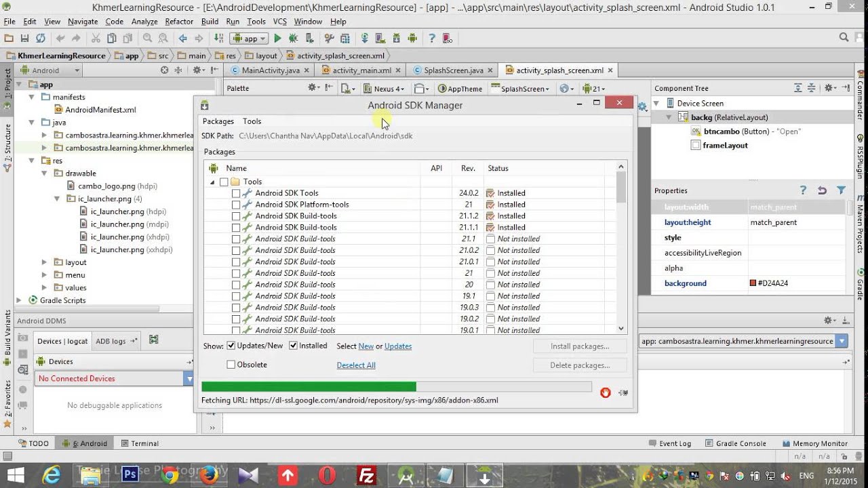Screen dimensions: 868x488
Task: Switch to MainActivity.java tab
Action: pos(269,70)
